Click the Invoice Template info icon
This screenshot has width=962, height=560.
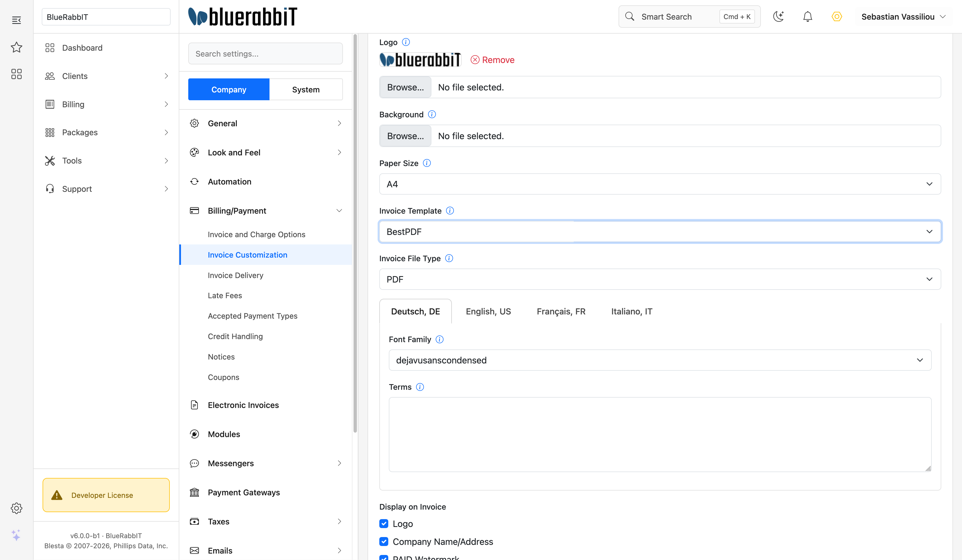click(450, 211)
